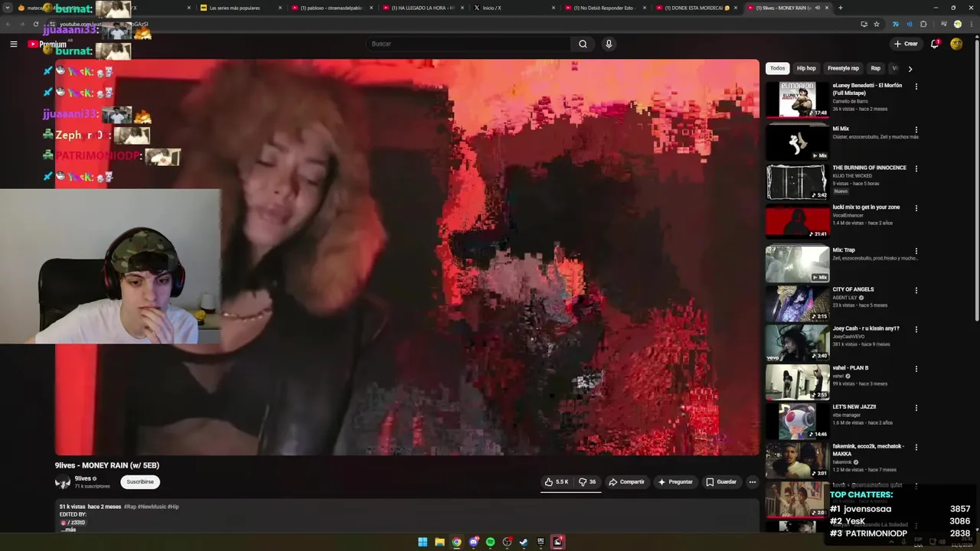Open the YouTube hamburger guide menu

point(14,44)
